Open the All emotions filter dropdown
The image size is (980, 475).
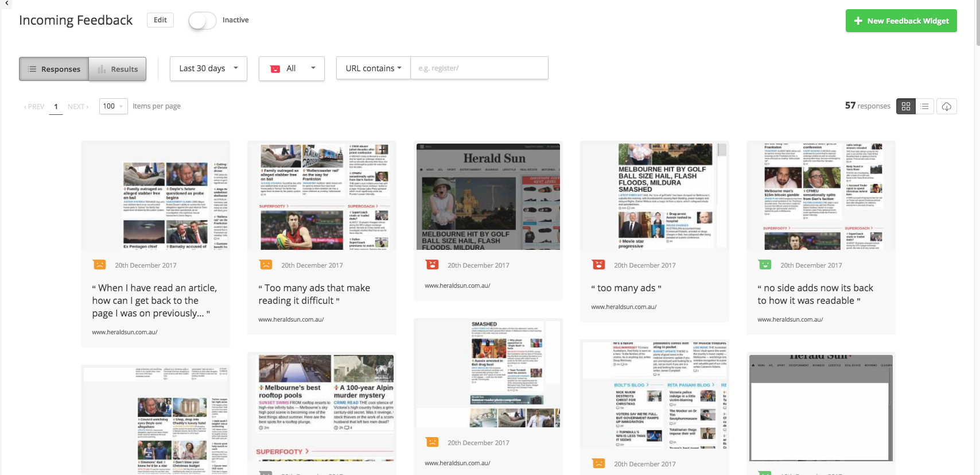tap(291, 68)
